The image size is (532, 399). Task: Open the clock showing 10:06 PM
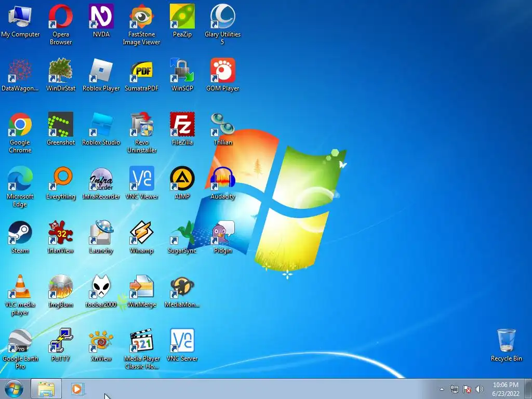pyautogui.click(x=506, y=389)
